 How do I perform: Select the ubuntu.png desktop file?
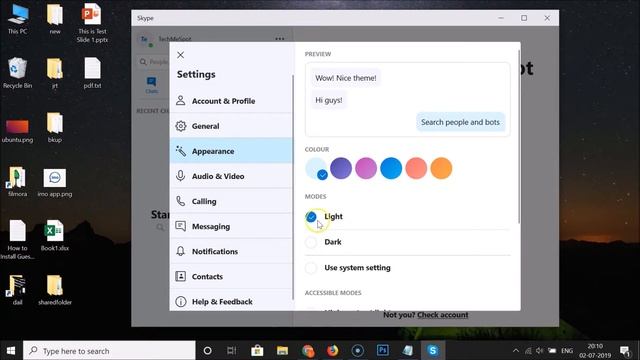point(17,131)
